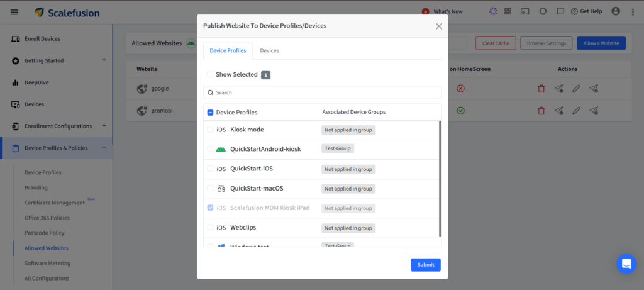Expand the Getting Started sidebar section
Screen dimensions: 644x290
[104, 60]
